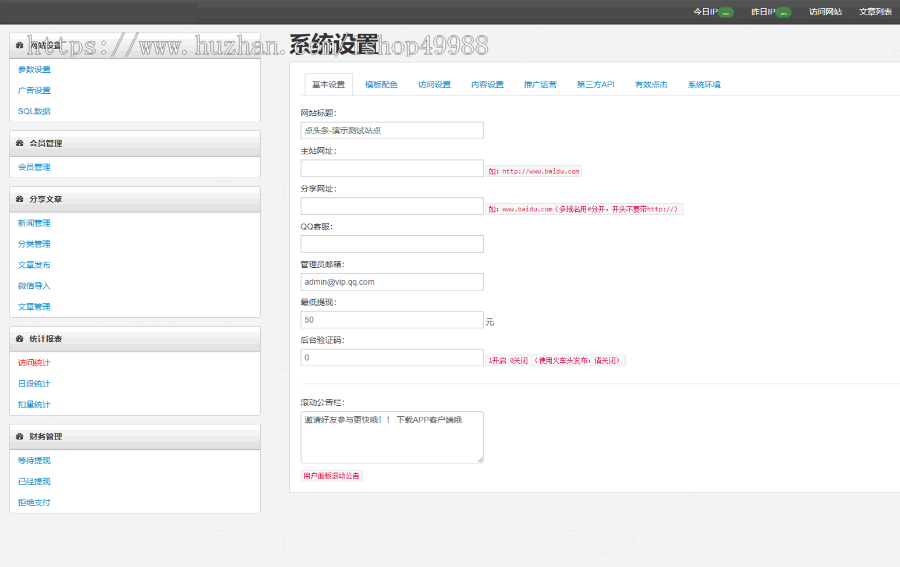Screen dimensions: 900x567
Task: Click the 后台验证码: field label
Action: [x=323, y=340]
